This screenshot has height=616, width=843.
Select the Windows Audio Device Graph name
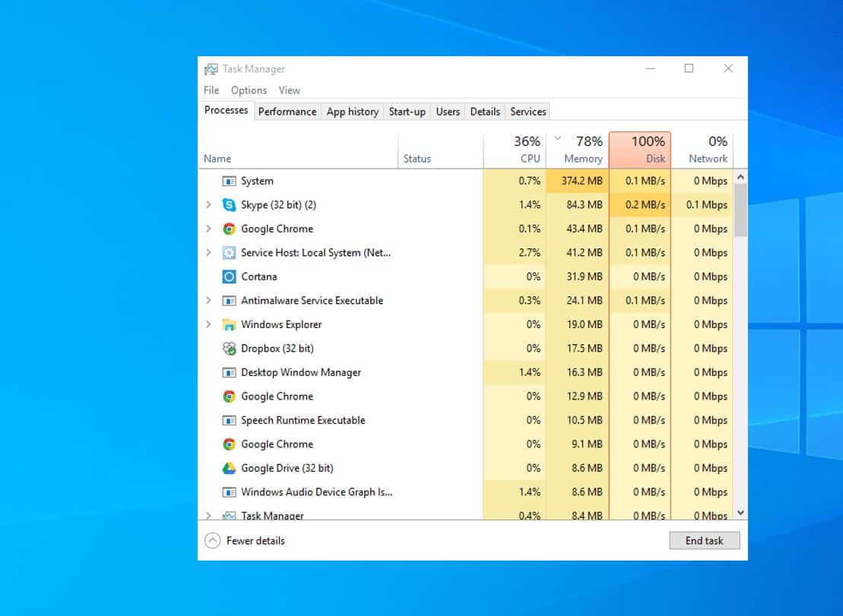[x=317, y=492]
